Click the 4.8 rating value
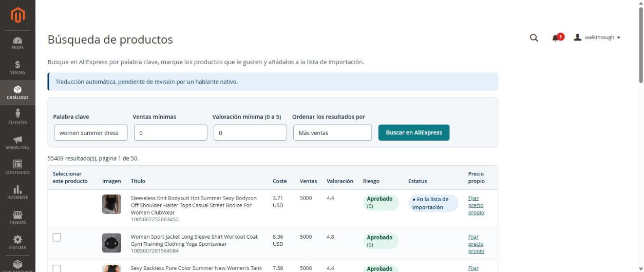The height and width of the screenshot is (272, 644). point(331,237)
